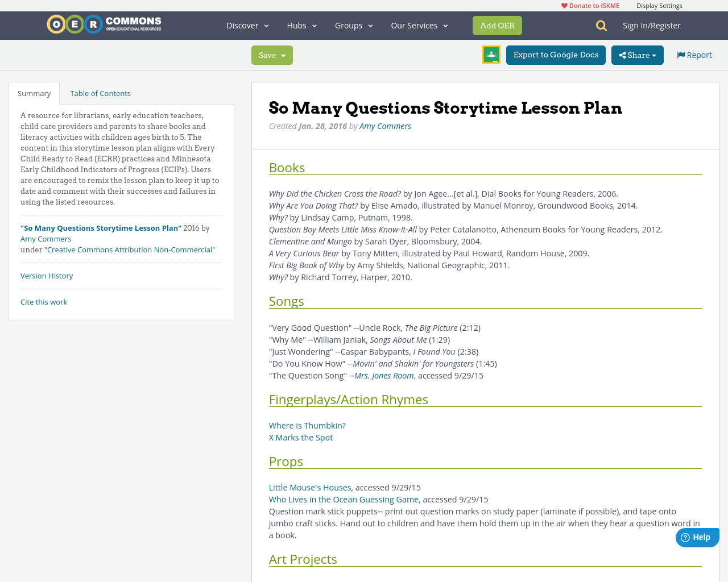Click the share network icon on Share button
Screen dimensions: 728x582
623,55
